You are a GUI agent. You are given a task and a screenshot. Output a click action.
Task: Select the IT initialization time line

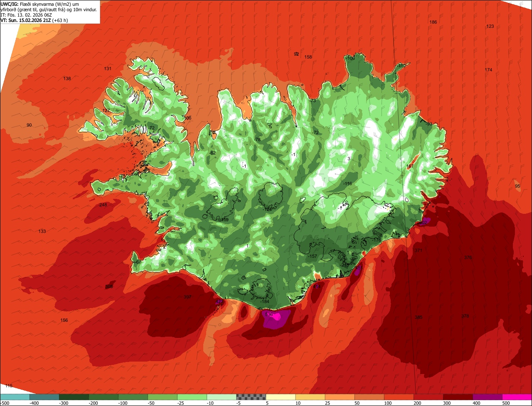pos(26,15)
